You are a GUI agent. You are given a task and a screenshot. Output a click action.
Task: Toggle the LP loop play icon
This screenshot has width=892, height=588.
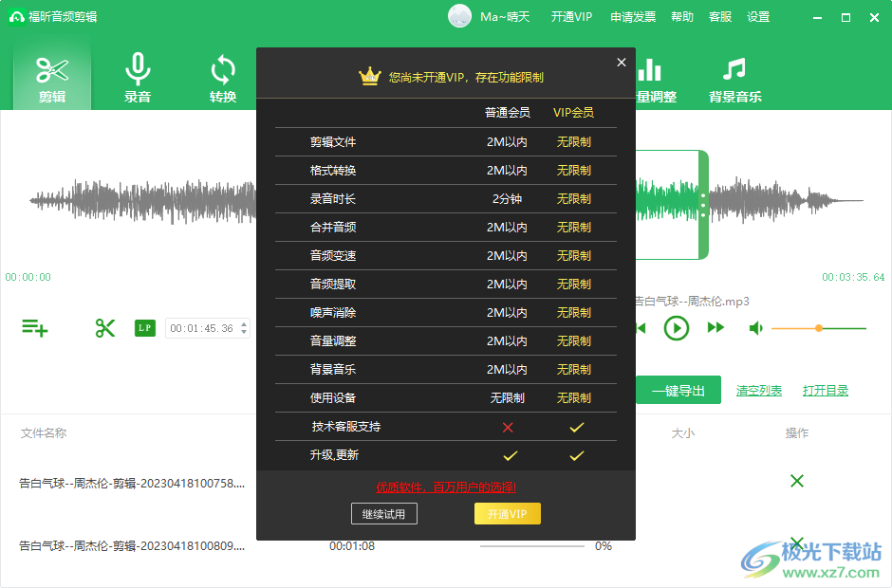pyautogui.click(x=145, y=328)
